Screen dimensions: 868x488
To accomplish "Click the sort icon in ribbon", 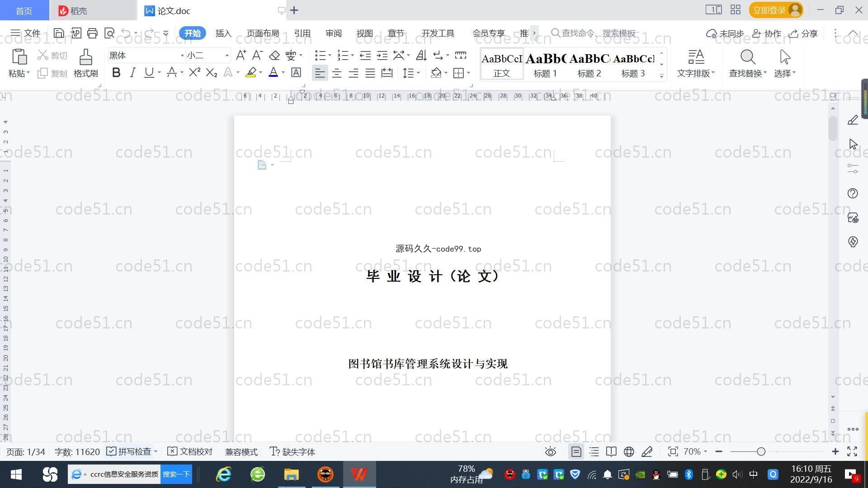I will coord(421,55).
